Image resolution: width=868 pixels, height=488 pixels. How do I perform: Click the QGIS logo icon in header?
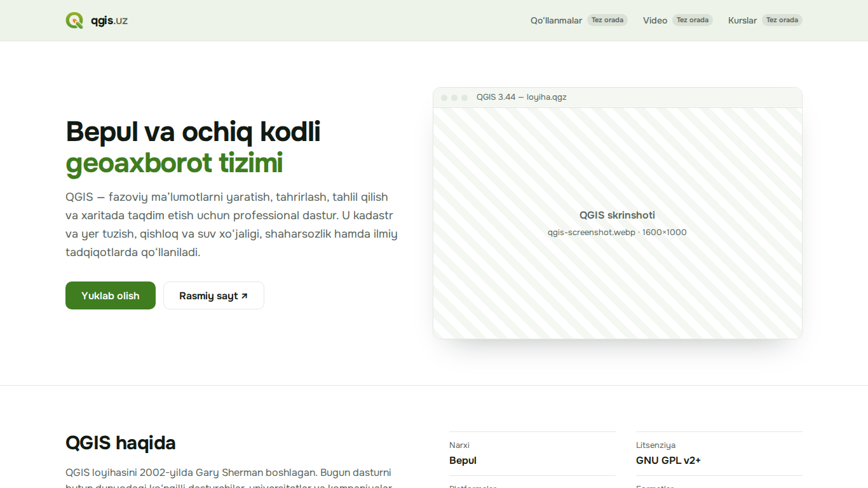74,20
